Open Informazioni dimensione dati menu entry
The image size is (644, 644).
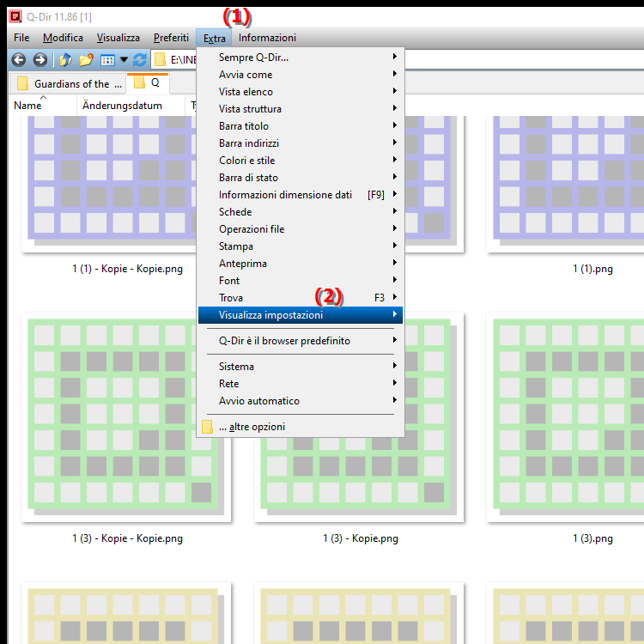click(301, 195)
